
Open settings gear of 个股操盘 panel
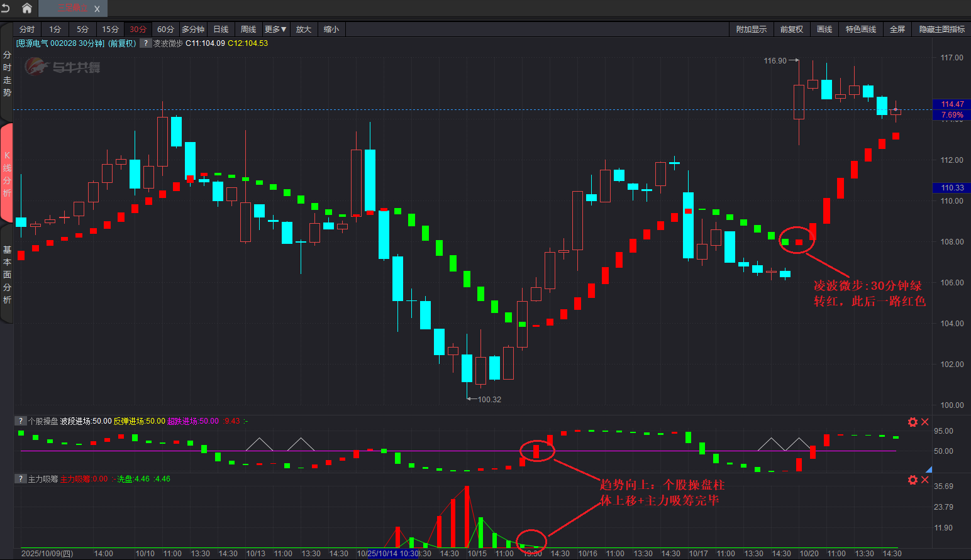(x=913, y=422)
